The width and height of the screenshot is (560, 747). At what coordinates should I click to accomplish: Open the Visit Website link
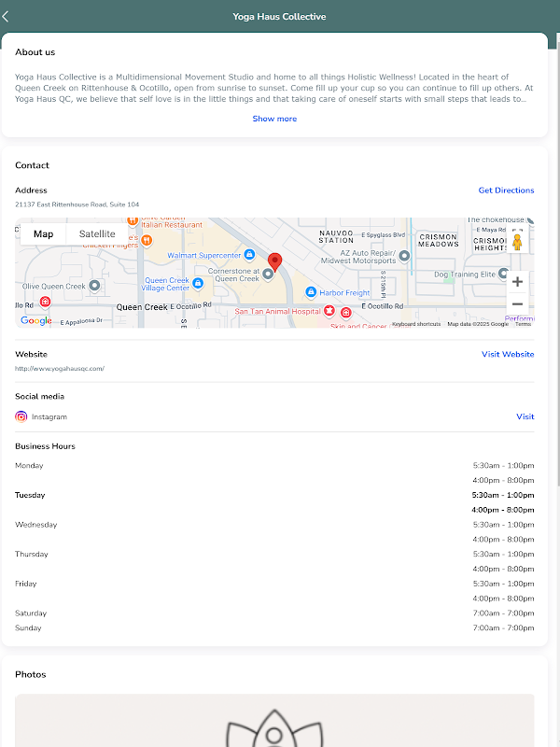[x=508, y=355]
